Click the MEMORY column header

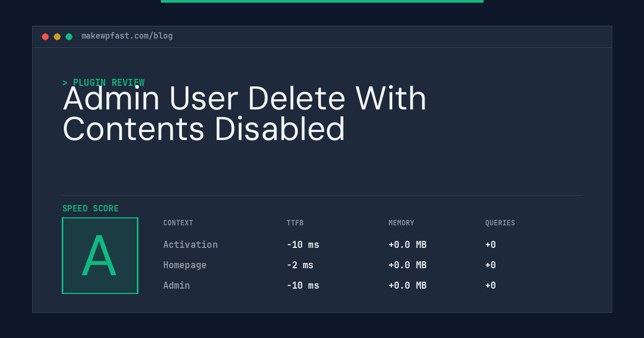[x=401, y=223]
